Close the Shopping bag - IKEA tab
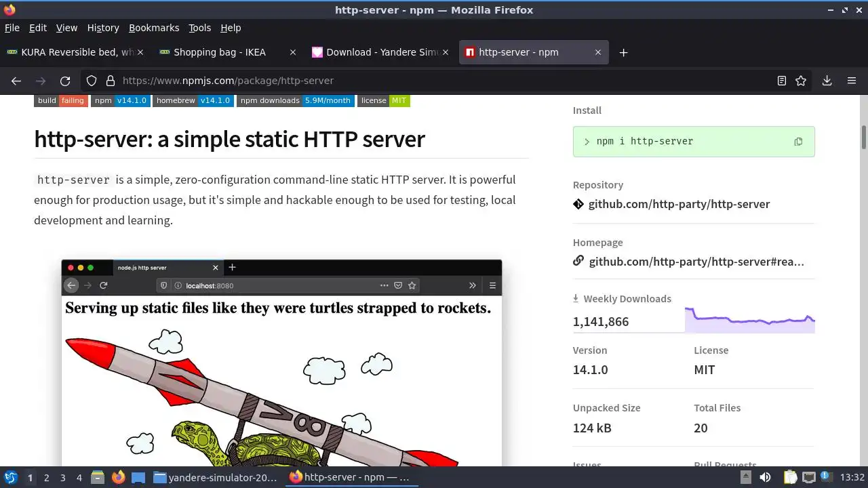Viewport: 868px width, 488px height. pos(293,52)
